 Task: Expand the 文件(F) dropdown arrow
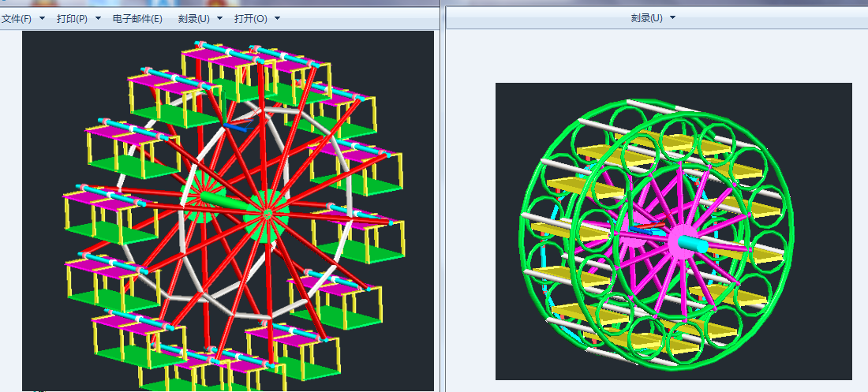[43, 18]
